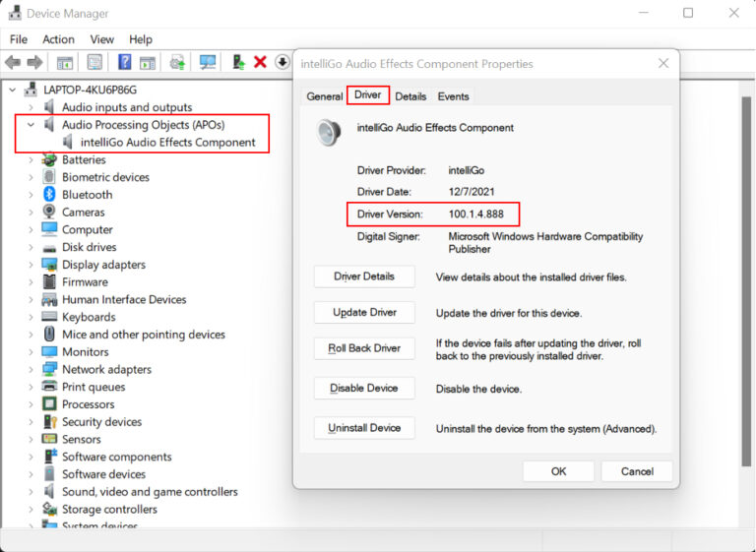Click the Cameras webcam icon
756x552 pixels.
tap(49, 212)
